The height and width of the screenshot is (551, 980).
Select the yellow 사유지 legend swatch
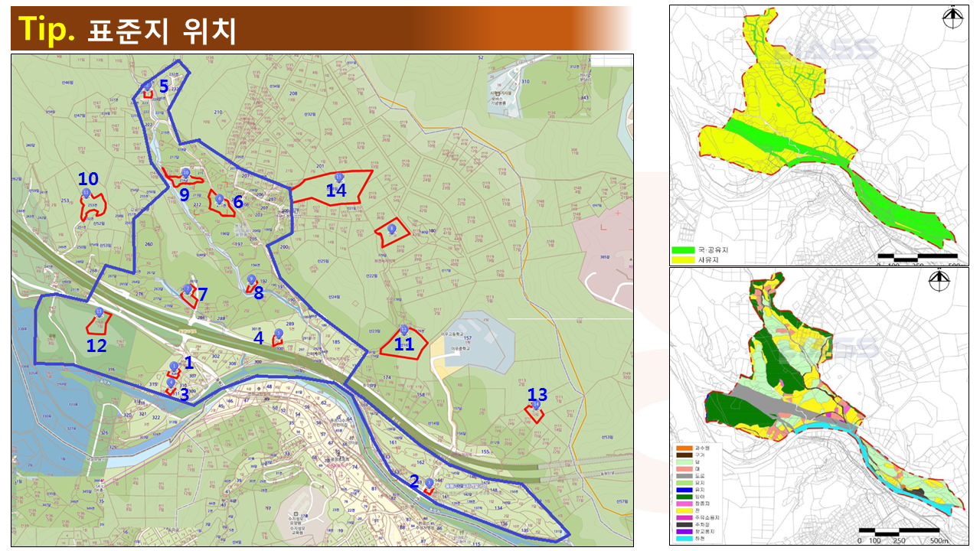click(683, 260)
